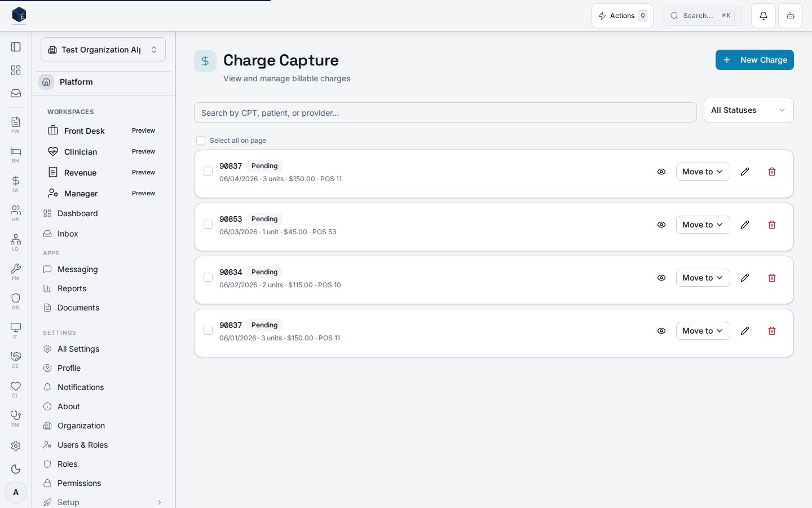Go to Dashboard in sidebar
This screenshot has height=508, width=812.
point(103,213)
